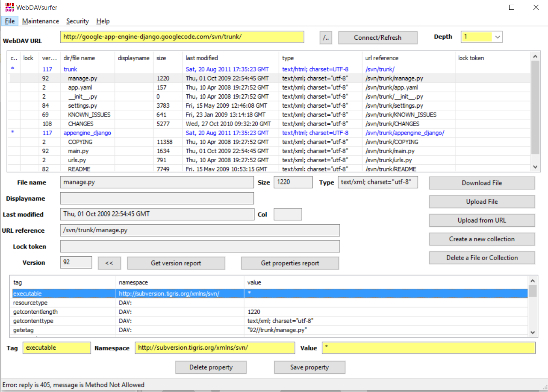Open the appengine_django collection link
Screen dimensions: 548x392
pyautogui.click(x=87, y=132)
